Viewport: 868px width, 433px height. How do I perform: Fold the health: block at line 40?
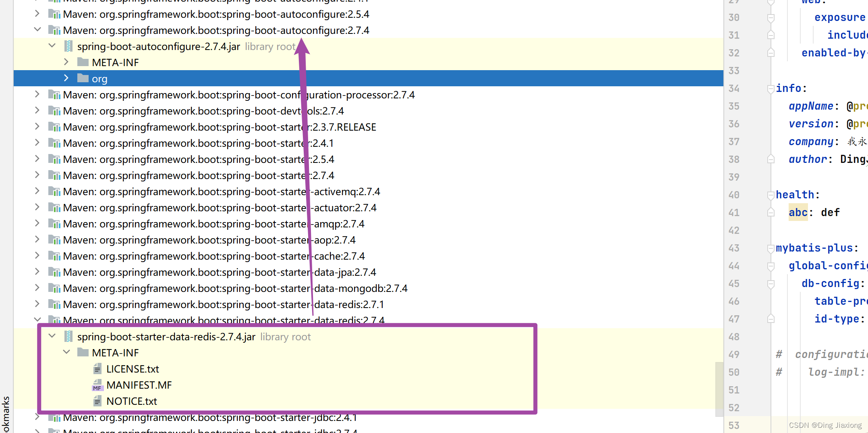click(771, 195)
